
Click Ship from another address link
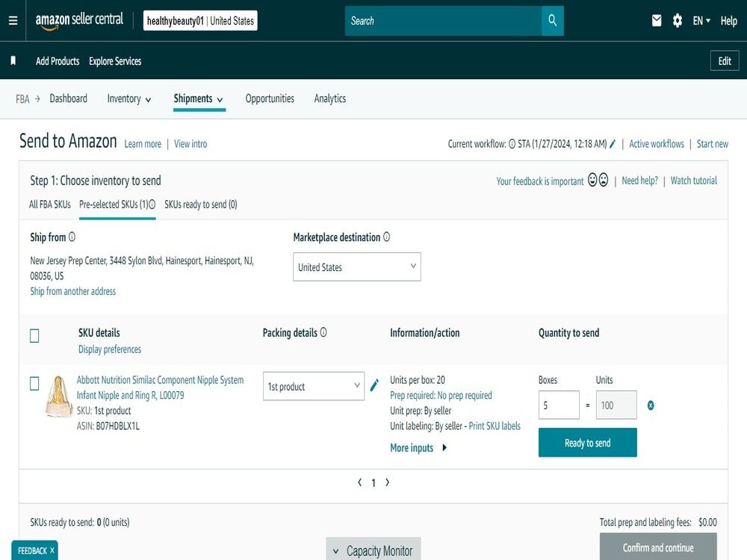coord(73,291)
